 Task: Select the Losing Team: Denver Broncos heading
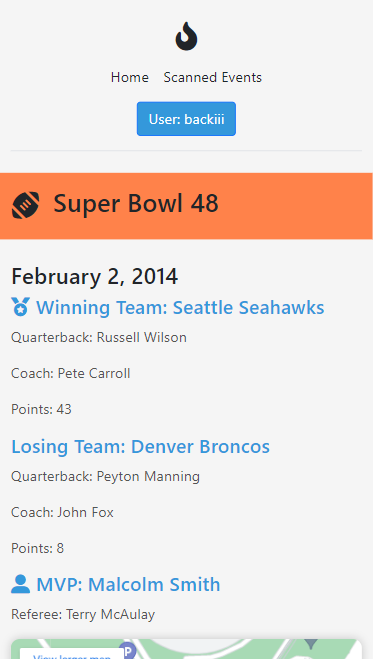(140, 446)
